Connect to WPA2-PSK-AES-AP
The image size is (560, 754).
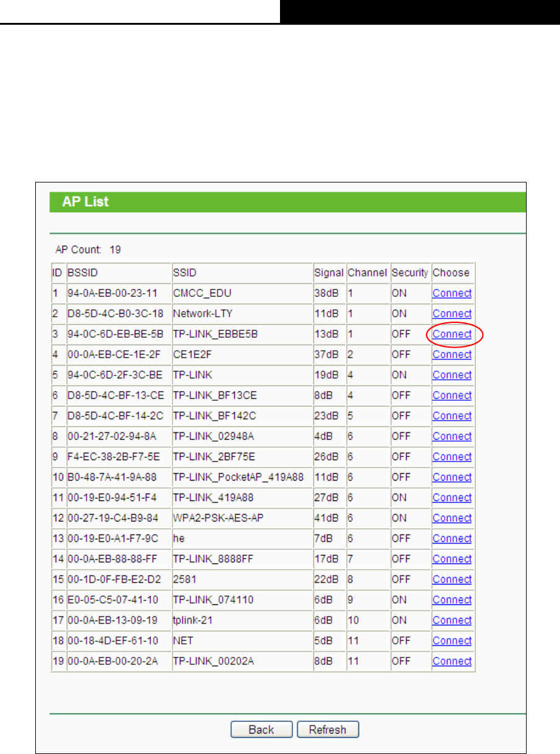pyautogui.click(x=452, y=518)
